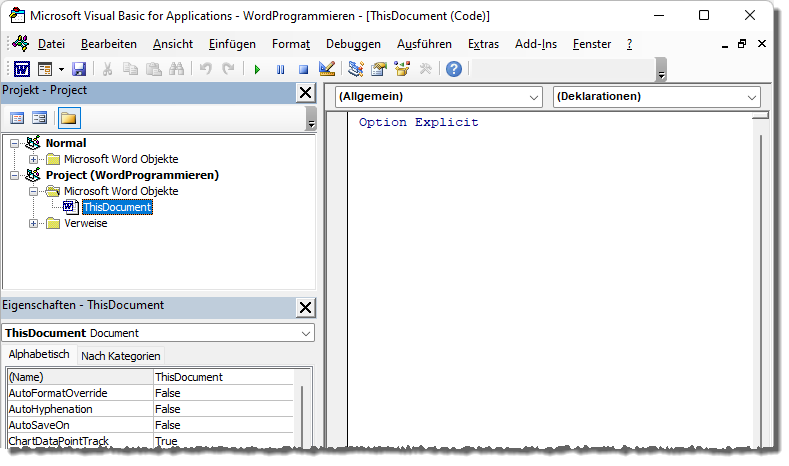Click the View Microsoft Word toolbar icon
This screenshot has height=466, width=789.
tap(22, 69)
